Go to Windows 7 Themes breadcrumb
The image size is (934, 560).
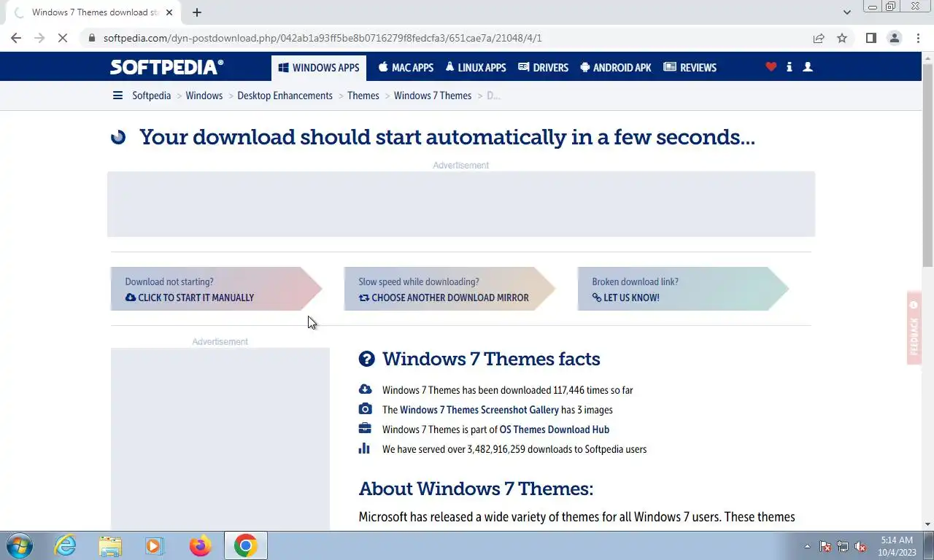click(433, 96)
